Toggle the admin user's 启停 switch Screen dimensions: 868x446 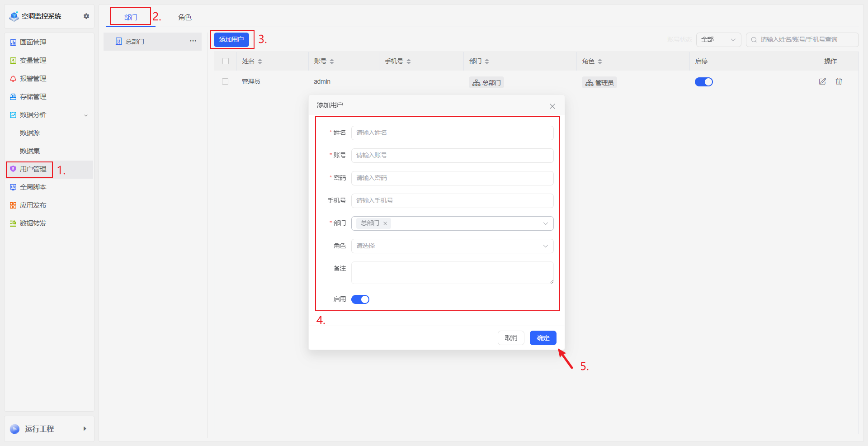[704, 82]
